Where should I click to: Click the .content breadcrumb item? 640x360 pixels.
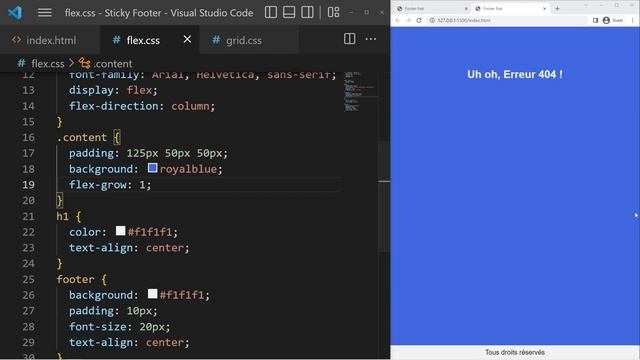(x=113, y=64)
